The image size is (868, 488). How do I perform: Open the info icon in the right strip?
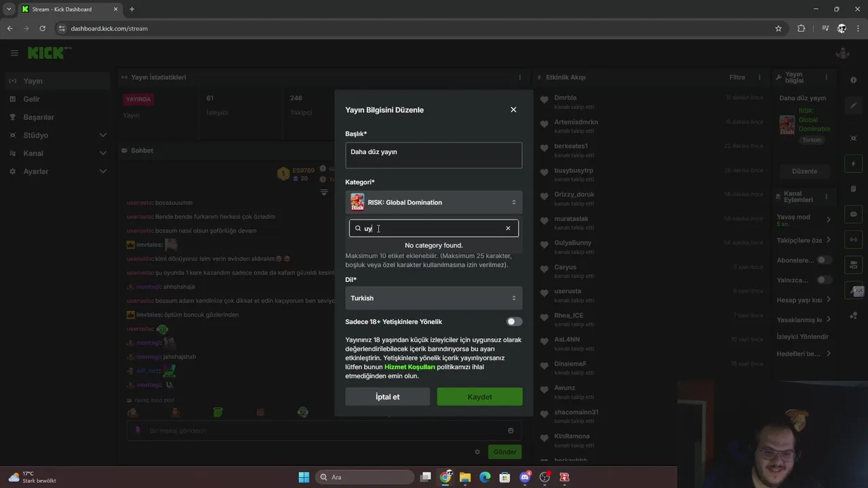click(854, 80)
